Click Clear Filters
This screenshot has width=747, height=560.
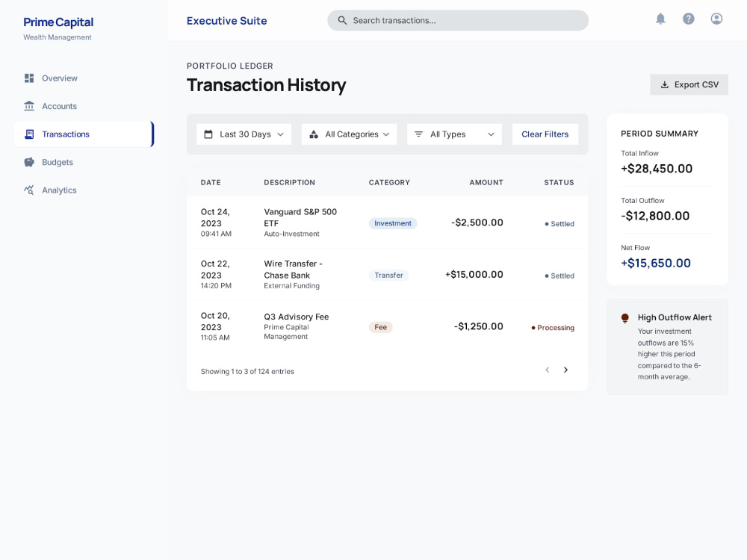pos(545,134)
